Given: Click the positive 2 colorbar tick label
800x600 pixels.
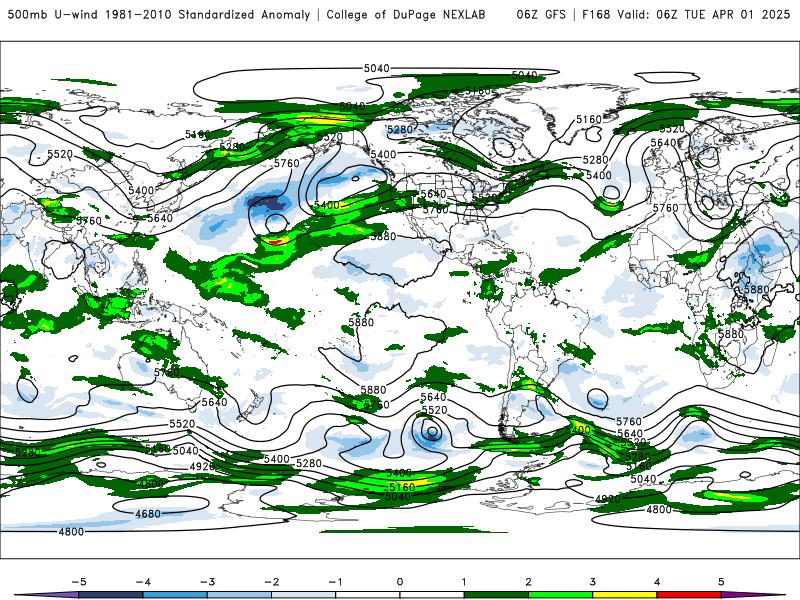Looking at the screenshot, I should [x=529, y=582].
